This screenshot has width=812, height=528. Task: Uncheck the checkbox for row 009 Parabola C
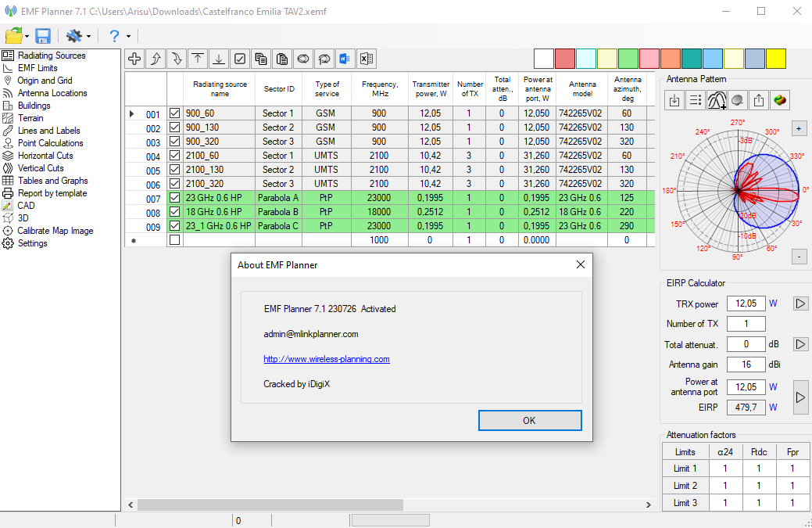[x=174, y=226]
